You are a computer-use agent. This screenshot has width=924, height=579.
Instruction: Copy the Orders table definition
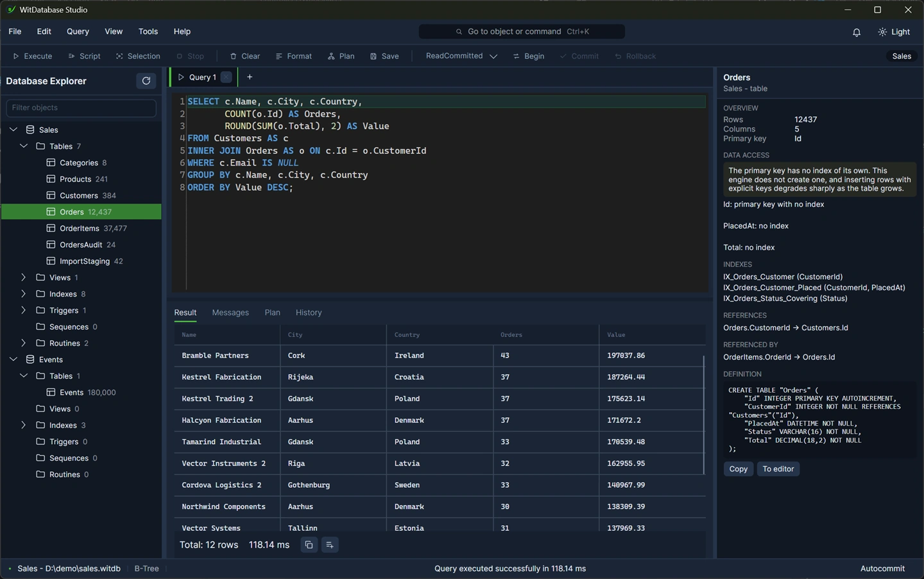point(739,469)
